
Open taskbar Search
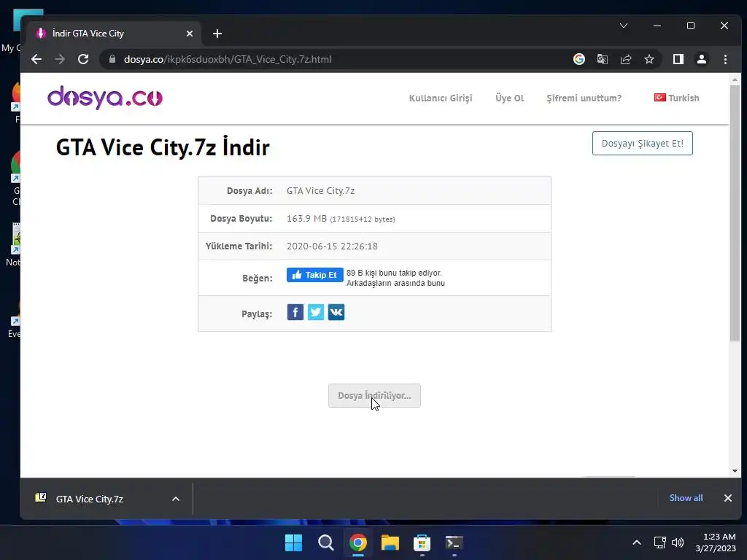(326, 542)
